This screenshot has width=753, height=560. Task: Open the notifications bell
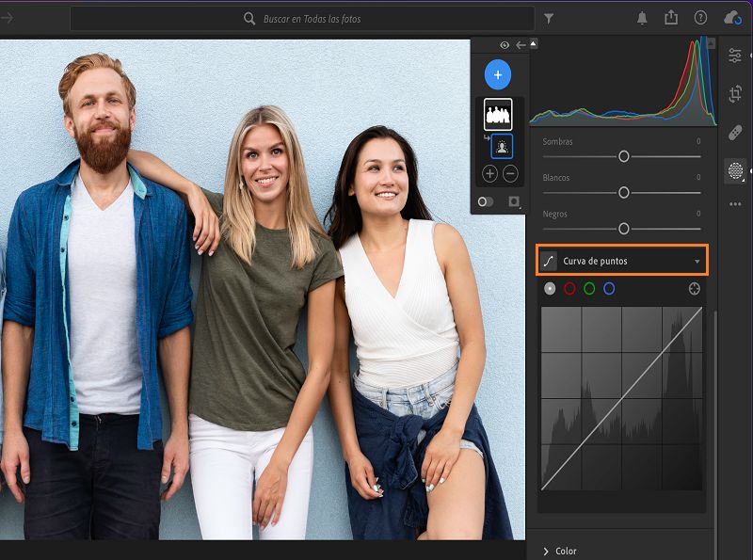click(x=642, y=18)
